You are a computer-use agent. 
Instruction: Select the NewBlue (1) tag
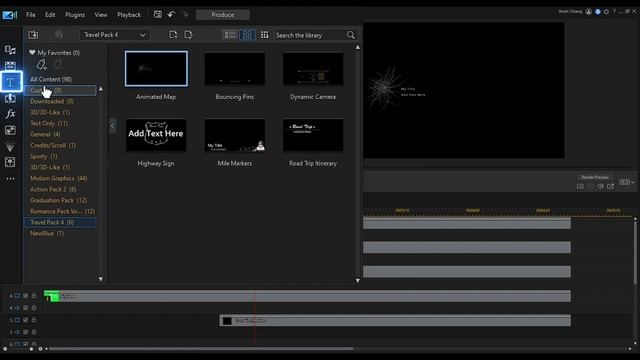(47, 233)
